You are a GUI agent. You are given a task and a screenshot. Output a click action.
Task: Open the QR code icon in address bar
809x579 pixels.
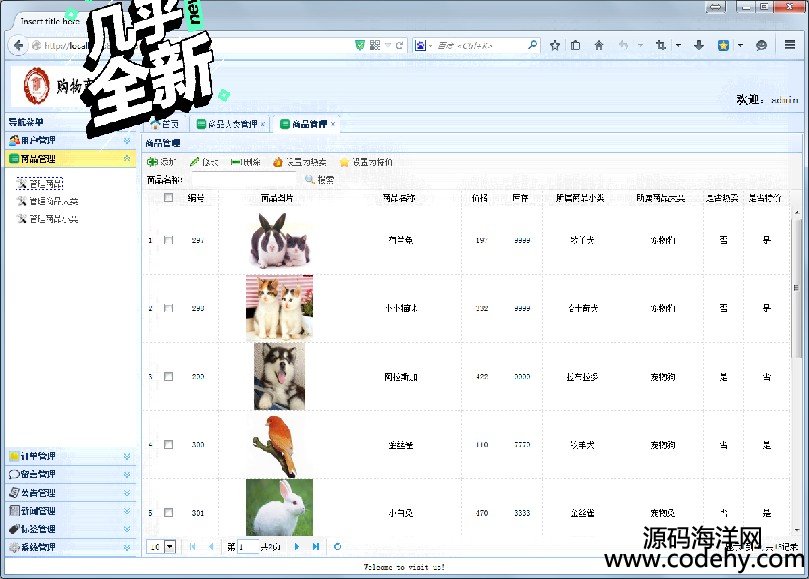coord(375,45)
